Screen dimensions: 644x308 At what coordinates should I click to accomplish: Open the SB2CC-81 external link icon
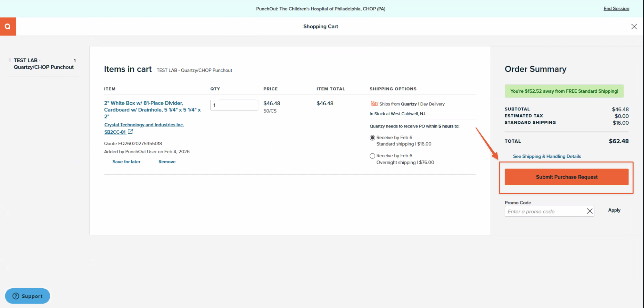[x=130, y=132]
